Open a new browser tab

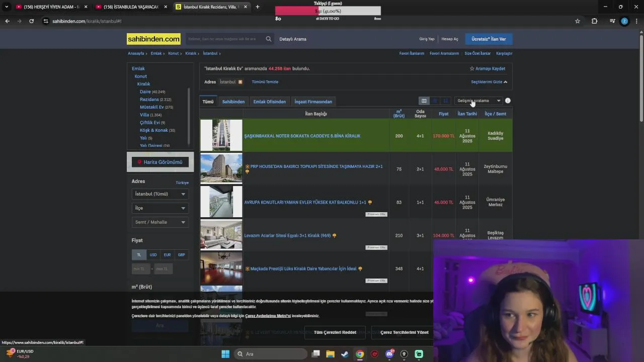pos(258,7)
